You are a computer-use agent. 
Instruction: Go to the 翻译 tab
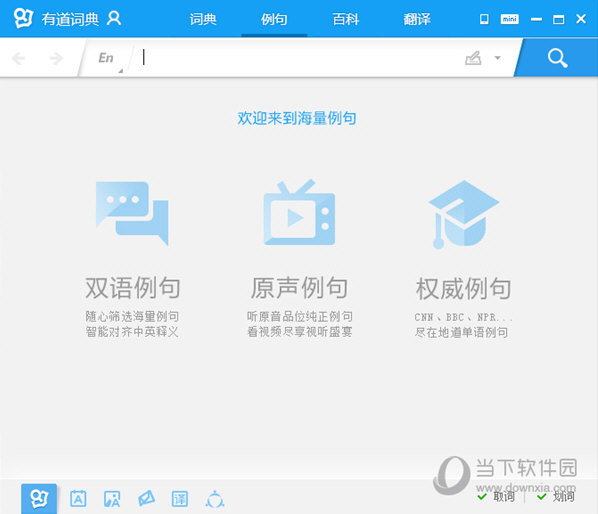tap(417, 19)
